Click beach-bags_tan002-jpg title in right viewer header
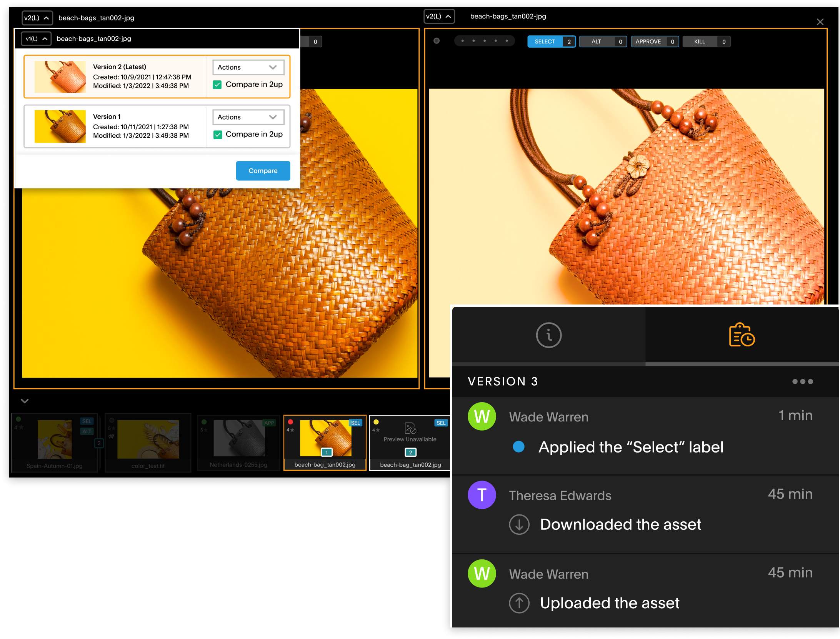840x639 pixels. pyautogui.click(x=508, y=16)
